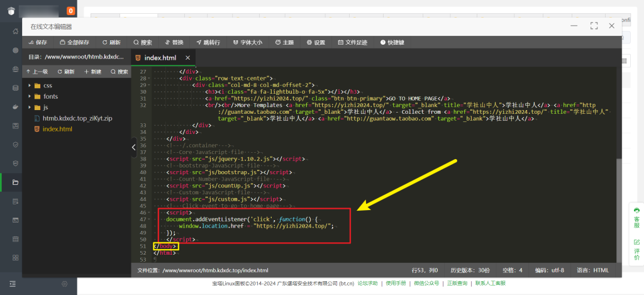Collapse the file tree sidebar with arrow handle

click(133, 147)
